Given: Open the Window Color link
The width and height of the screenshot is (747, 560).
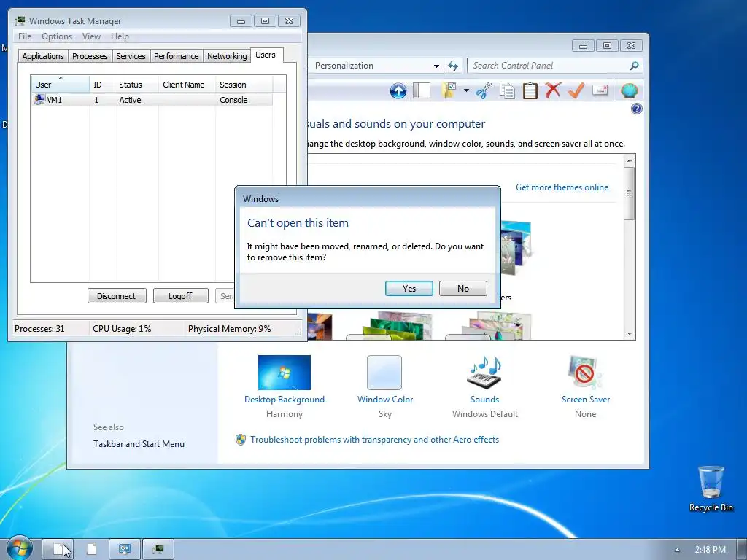Looking at the screenshot, I should (x=385, y=400).
